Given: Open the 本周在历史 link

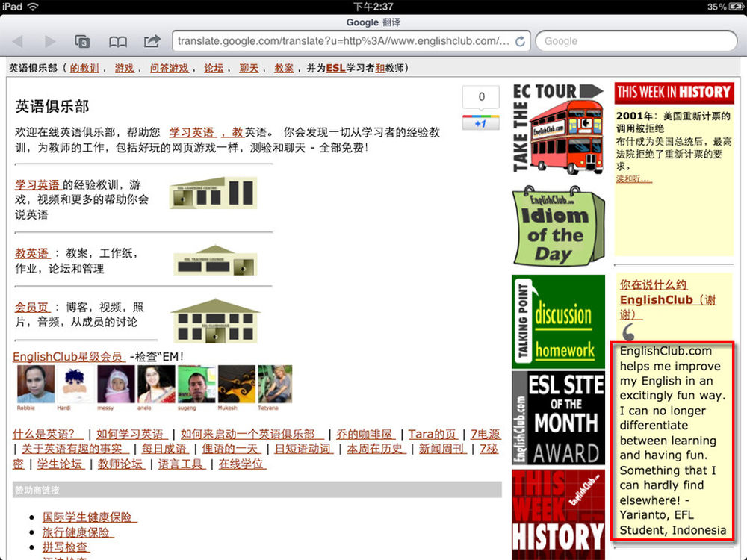Looking at the screenshot, I should (x=376, y=449).
